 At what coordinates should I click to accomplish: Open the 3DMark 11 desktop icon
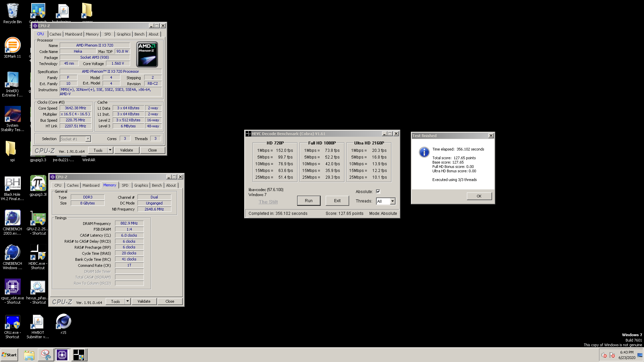[x=12, y=48]
